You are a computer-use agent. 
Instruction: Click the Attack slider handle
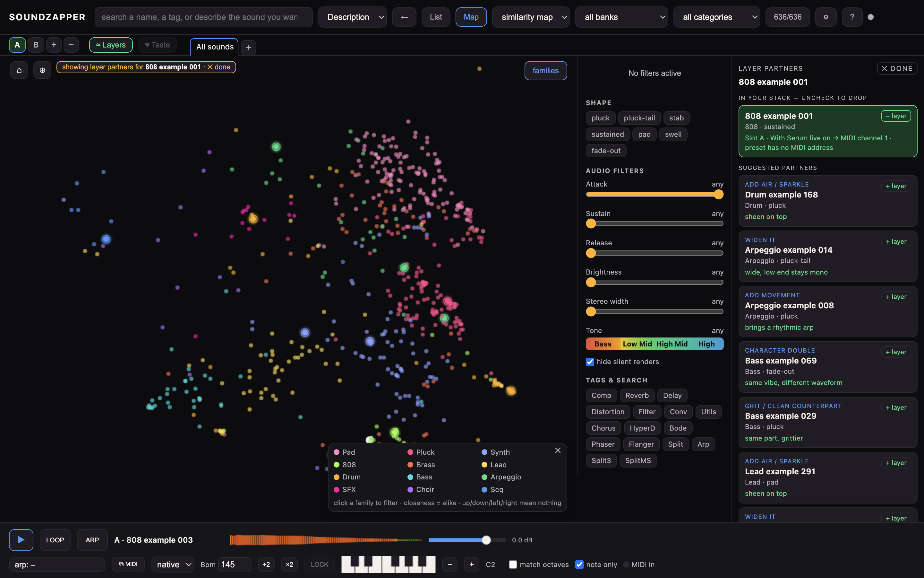pos(718,195)
